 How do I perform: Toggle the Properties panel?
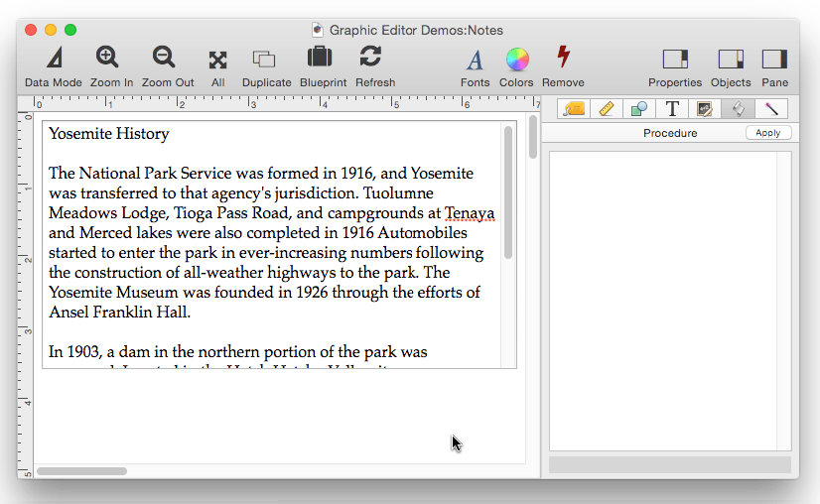pyautogui.click(x=675, y=60)
